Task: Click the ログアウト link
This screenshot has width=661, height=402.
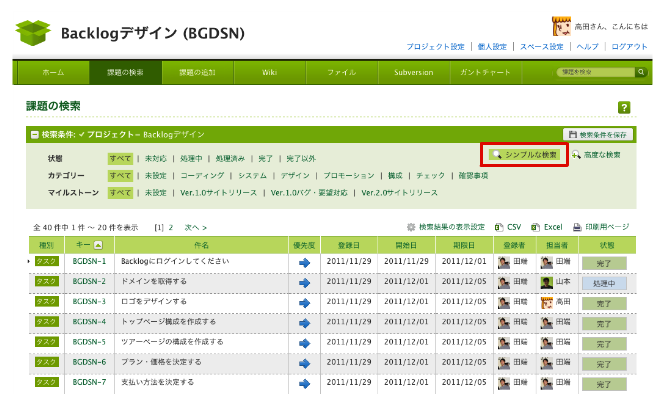Action: [629, 46]
